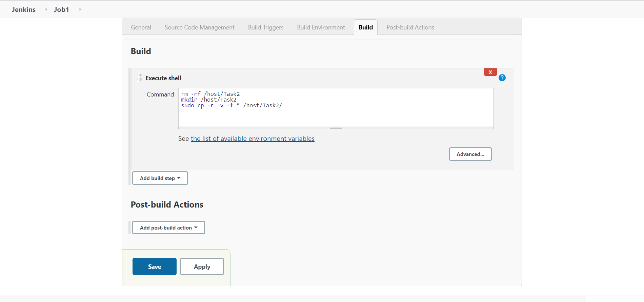The height and width of the screenshot is (302, 644).
Task: Click the blue help question mark icon
Action: coord(502,78)
